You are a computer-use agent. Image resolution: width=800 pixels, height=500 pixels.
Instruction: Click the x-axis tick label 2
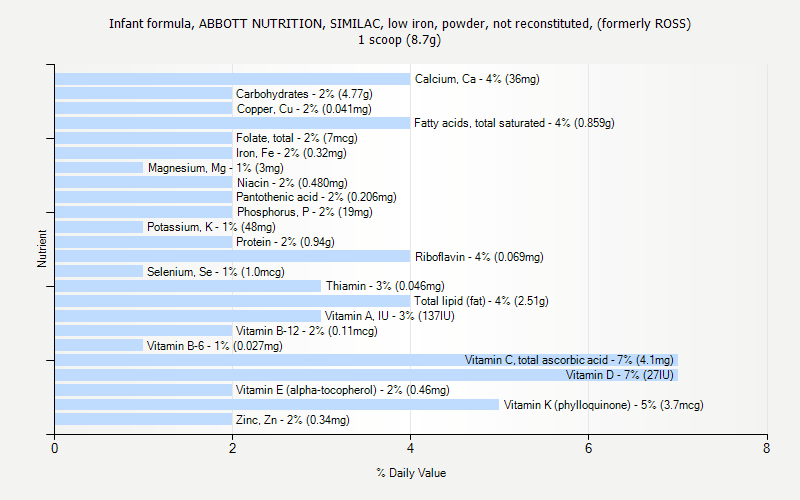click(232, 448)
